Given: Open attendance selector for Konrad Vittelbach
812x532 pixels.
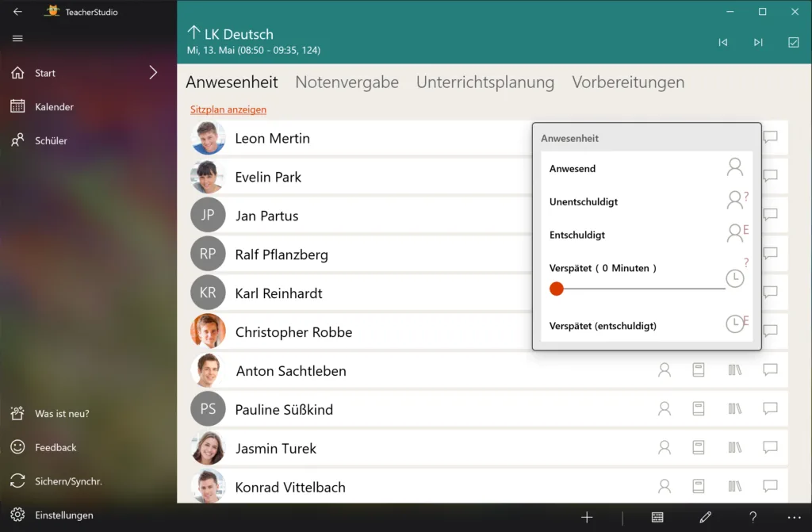Looking at the screenshot, I should pyautogui.click(x=665, y=486).
